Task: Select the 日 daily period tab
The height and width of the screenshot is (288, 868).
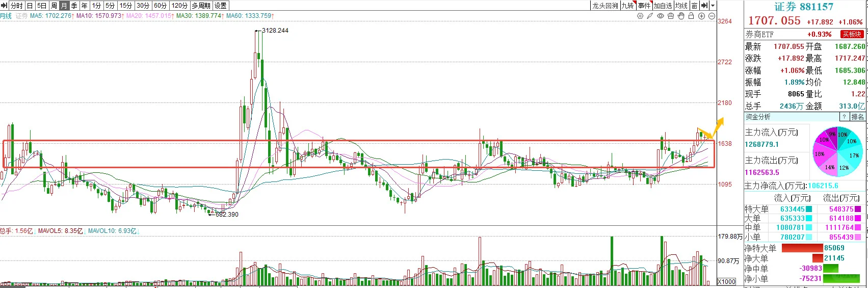Action: (x=30, y=6)
